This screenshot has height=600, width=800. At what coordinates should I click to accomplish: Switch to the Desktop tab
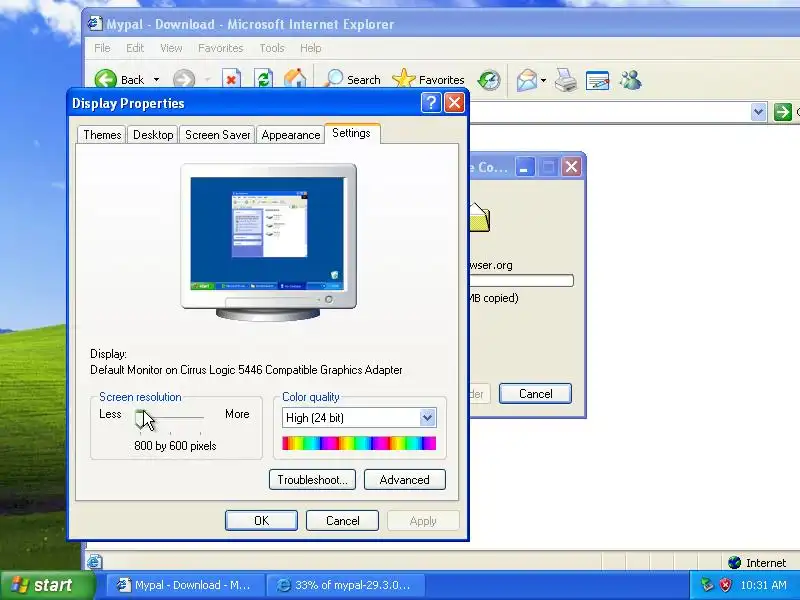pyautogui.click(x=153, y=135)
